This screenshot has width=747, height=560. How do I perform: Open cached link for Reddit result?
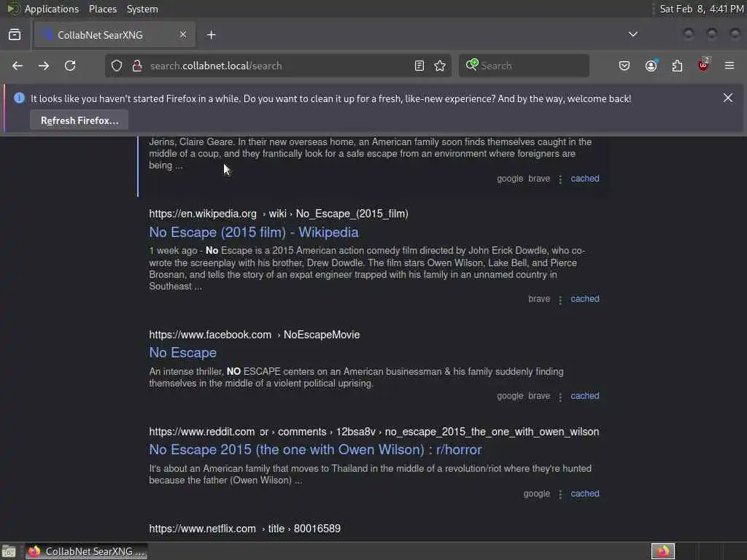pos(585,494)
